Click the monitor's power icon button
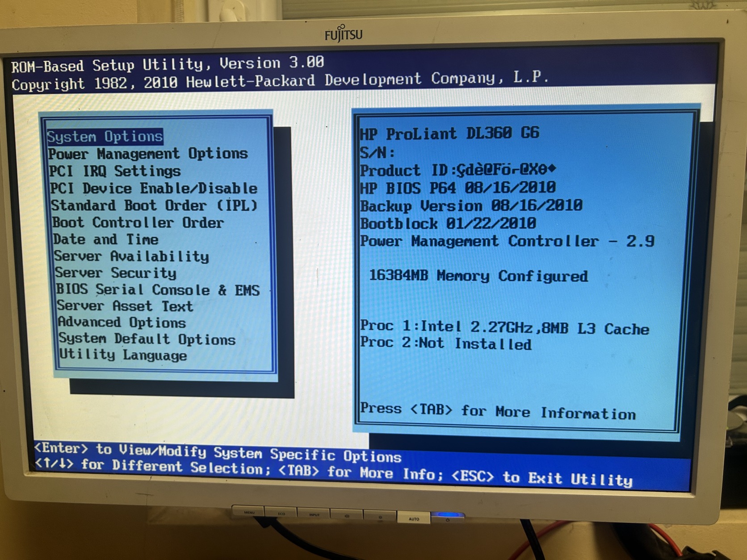 [x=448, y=519]
